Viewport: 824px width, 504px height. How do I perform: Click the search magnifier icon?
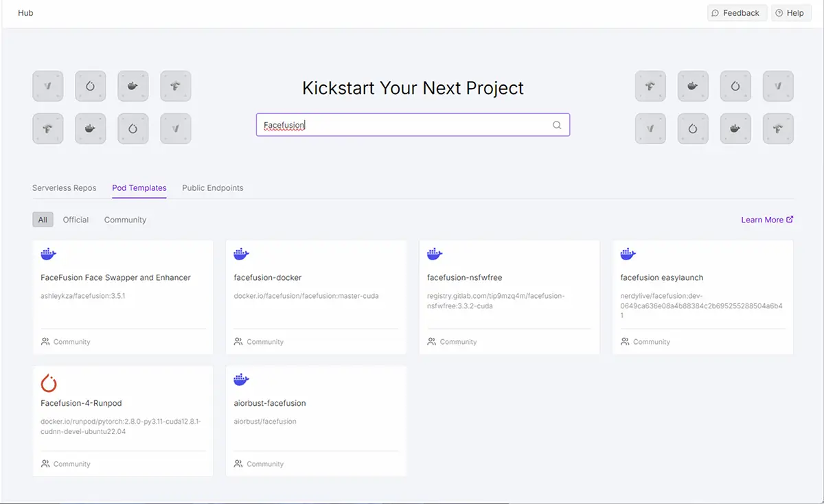coord(557,125)
